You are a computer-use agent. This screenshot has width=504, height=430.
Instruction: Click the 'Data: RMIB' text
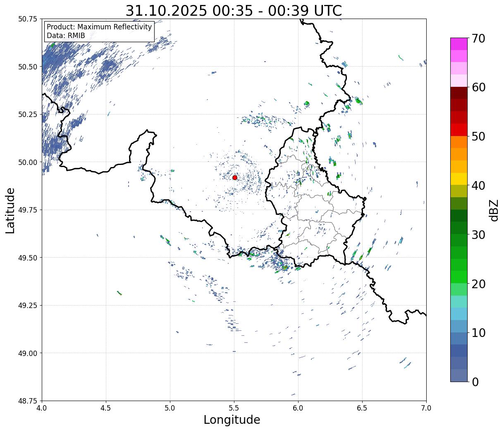click(66, 36)
